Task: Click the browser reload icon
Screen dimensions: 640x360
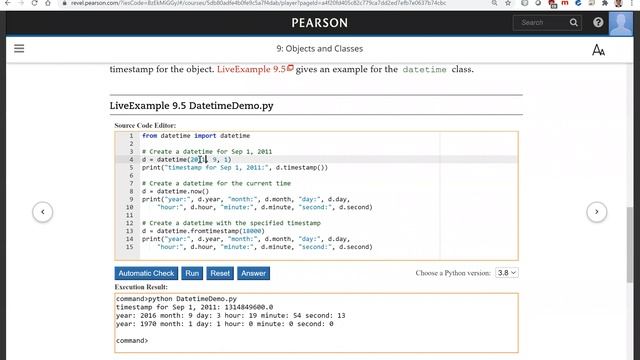Action: tap(34, 3)
